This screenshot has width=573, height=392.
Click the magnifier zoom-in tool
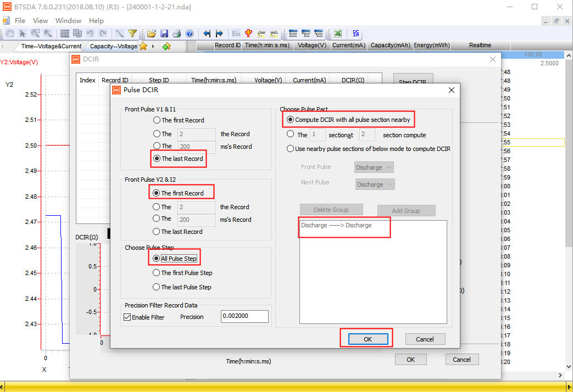[x=47, y=33]
